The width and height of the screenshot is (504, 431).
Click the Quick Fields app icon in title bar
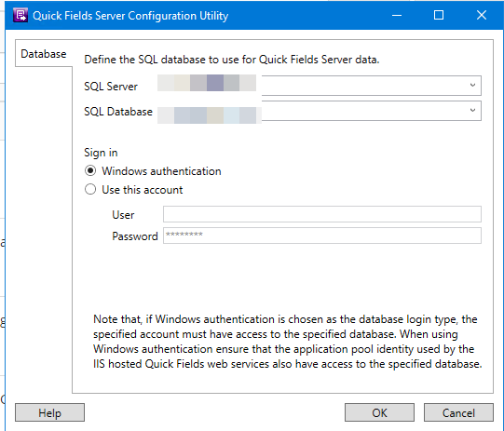(x=20, y=16)
